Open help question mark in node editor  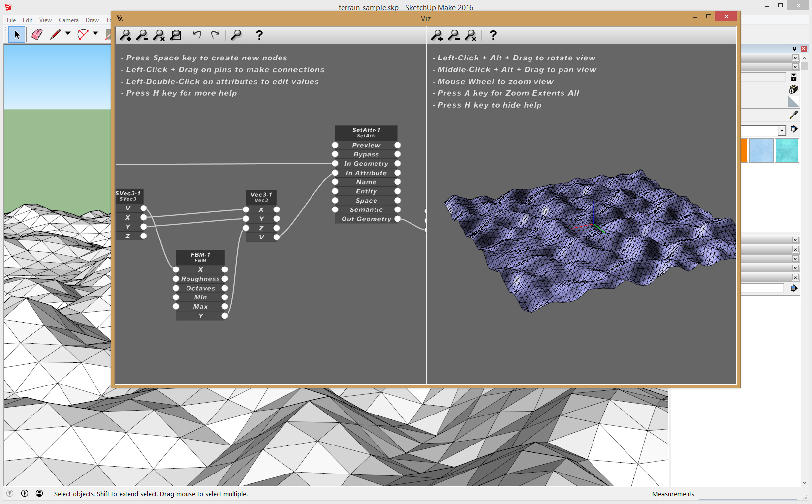tap(259, 35)
